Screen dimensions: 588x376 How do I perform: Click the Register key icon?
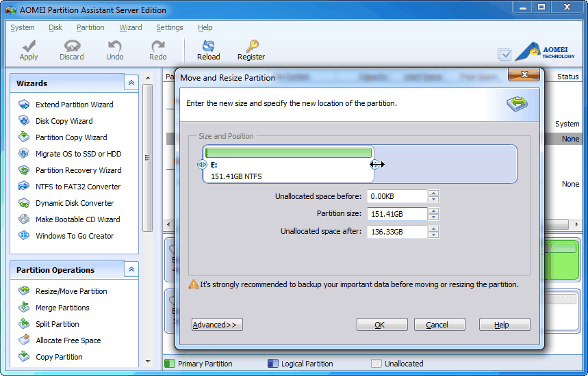click(x=252, y=46)
